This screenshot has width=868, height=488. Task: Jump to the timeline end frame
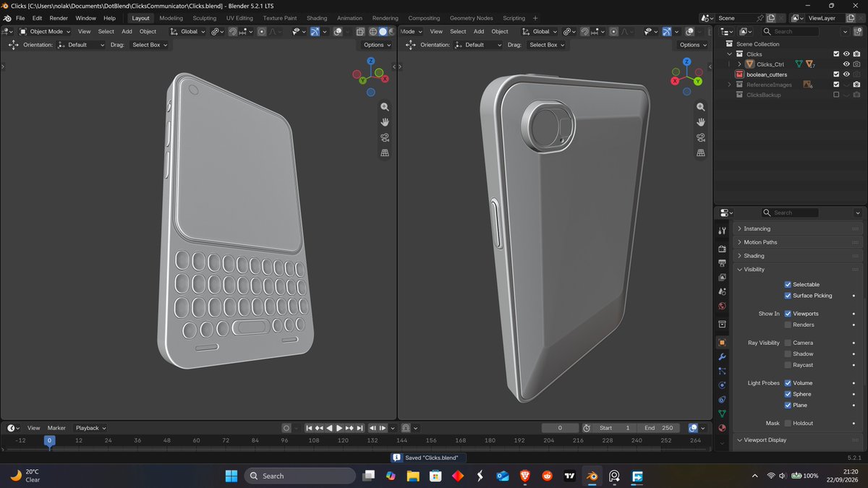point(359,428)
